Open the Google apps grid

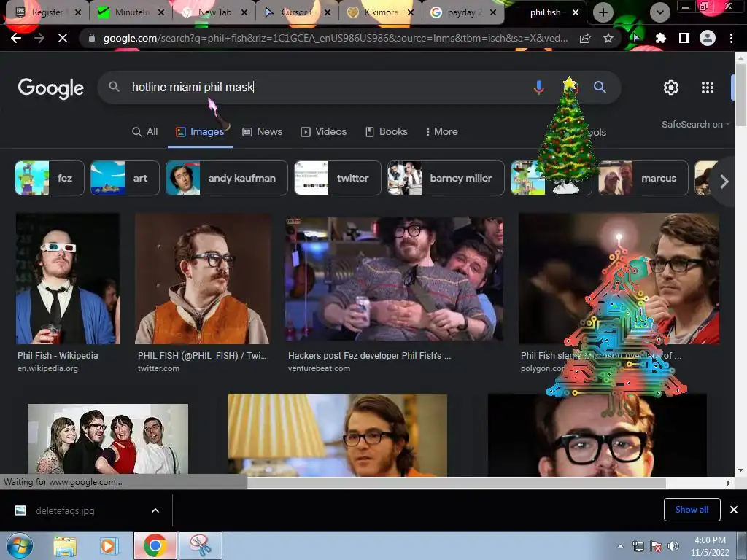pos(708,87)
